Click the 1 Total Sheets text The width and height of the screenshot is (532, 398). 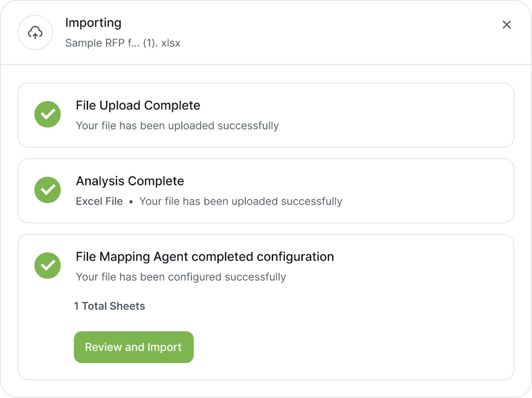tap(109, 306)
